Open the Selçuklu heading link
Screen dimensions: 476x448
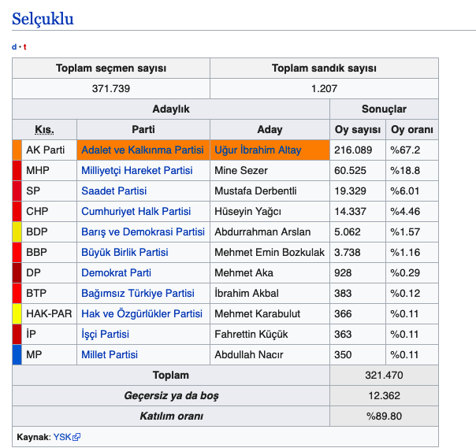(43, 19)
